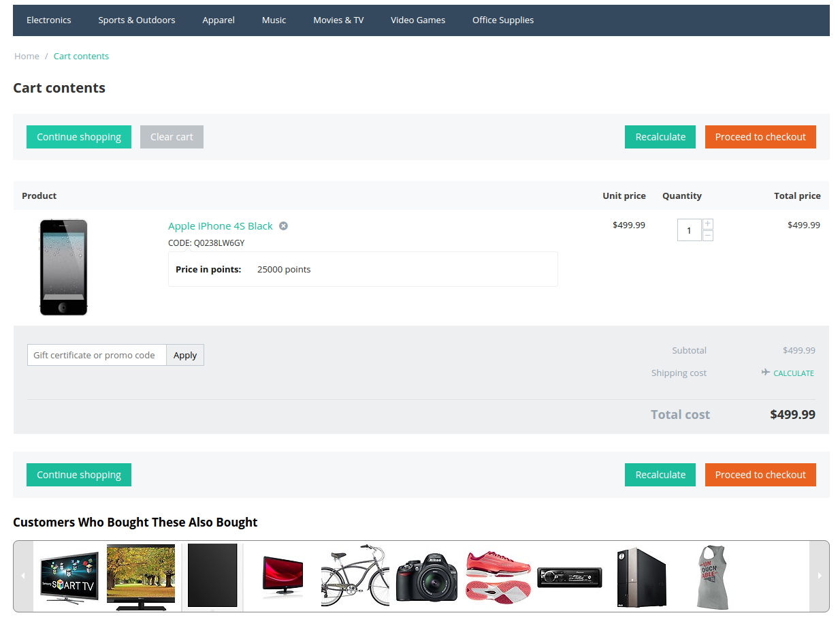Click the Quantity column header

(681, 196)
